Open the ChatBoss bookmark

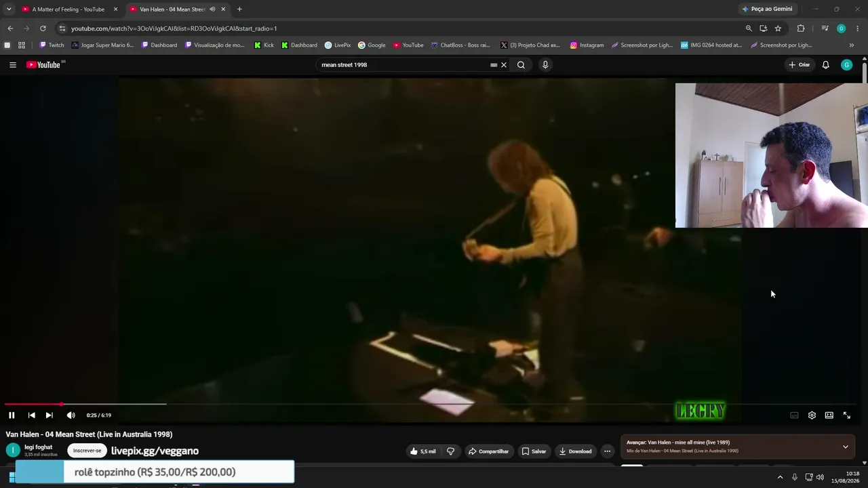pyautogui.click(x=460, y=45)
